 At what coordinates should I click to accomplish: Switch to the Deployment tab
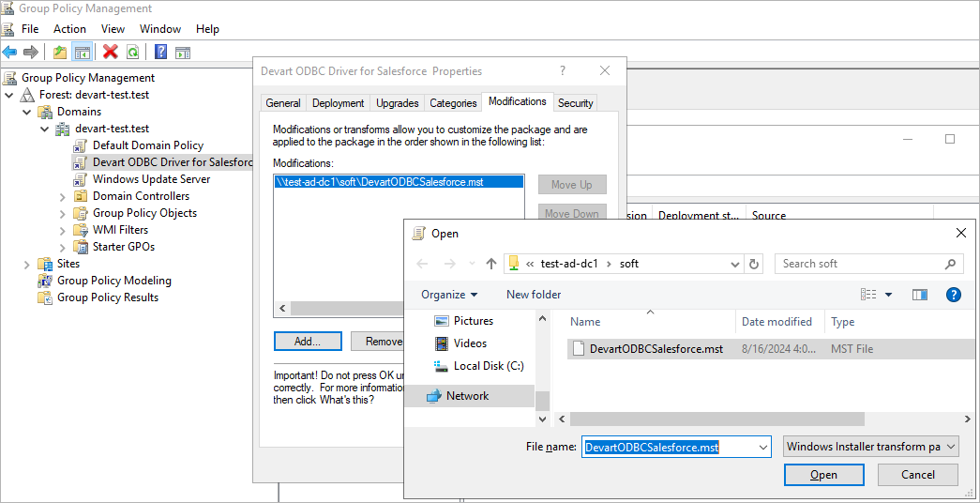pyautogui.click(x=339, y=103)
